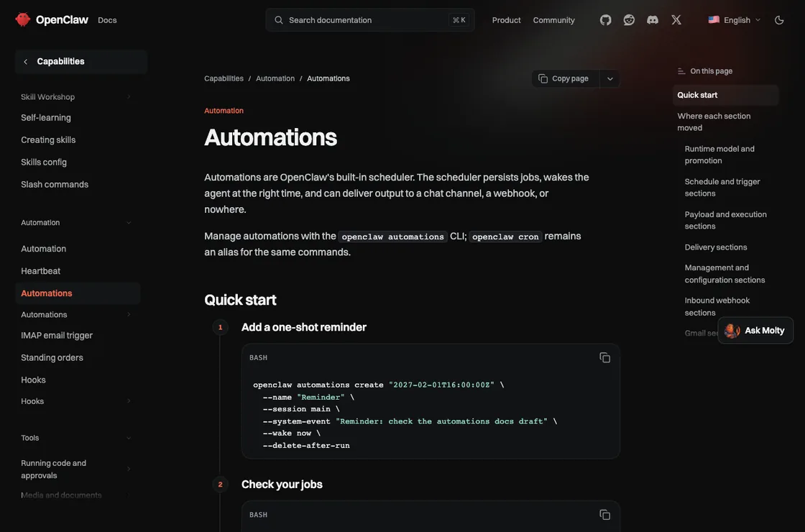805x532 pixels.
Task: Go to Automation breadcrumb
Action: tap(275, 78)
